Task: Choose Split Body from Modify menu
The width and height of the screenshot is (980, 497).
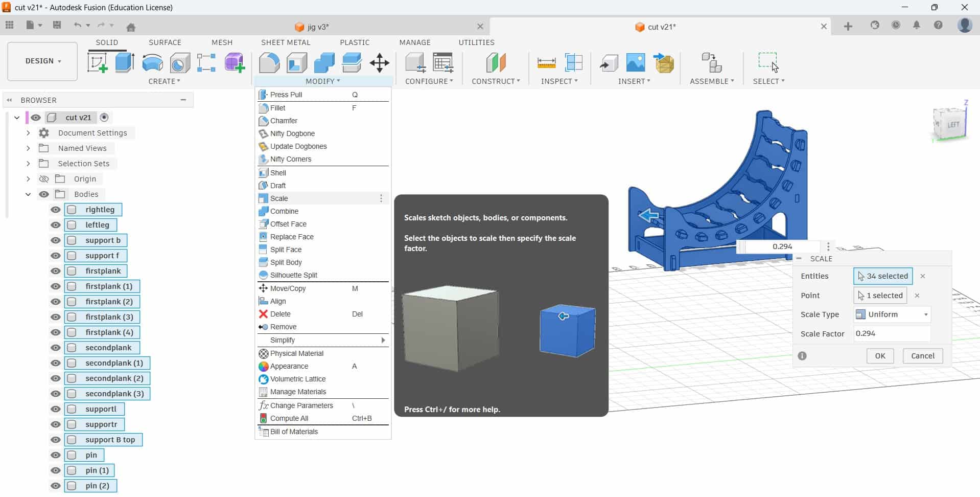Action: pos(323,262)
